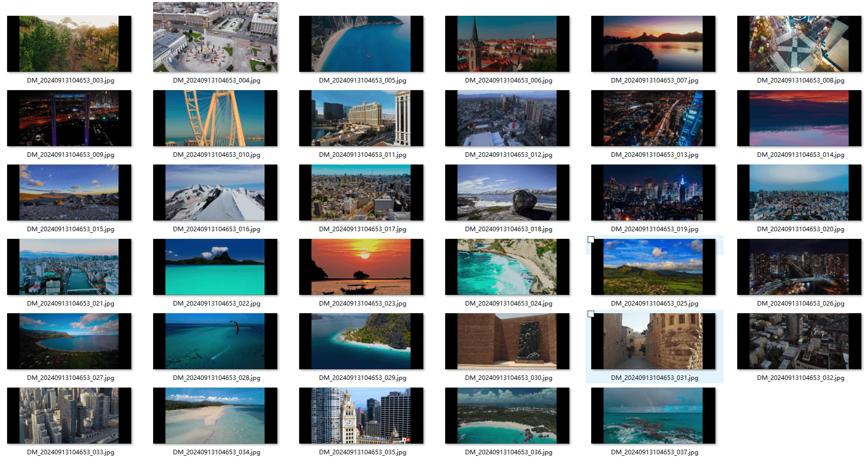Click file name DM_20240913104653_009.jpg
This screenshot has width=868, height=465.
coord(71,155)
